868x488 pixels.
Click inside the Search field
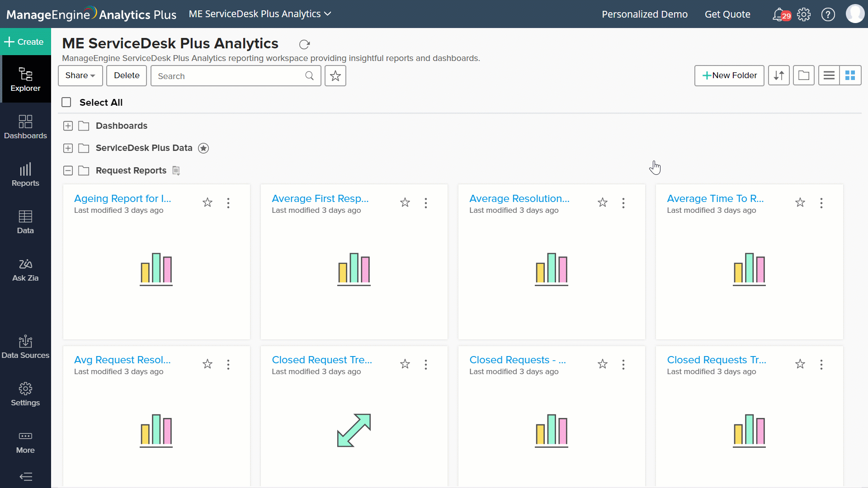(228, 76)
